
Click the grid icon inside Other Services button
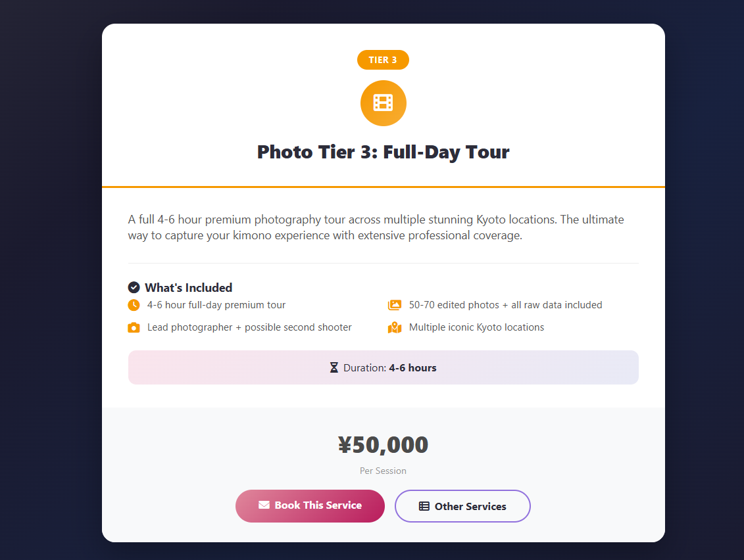click(x=426, y=506)
